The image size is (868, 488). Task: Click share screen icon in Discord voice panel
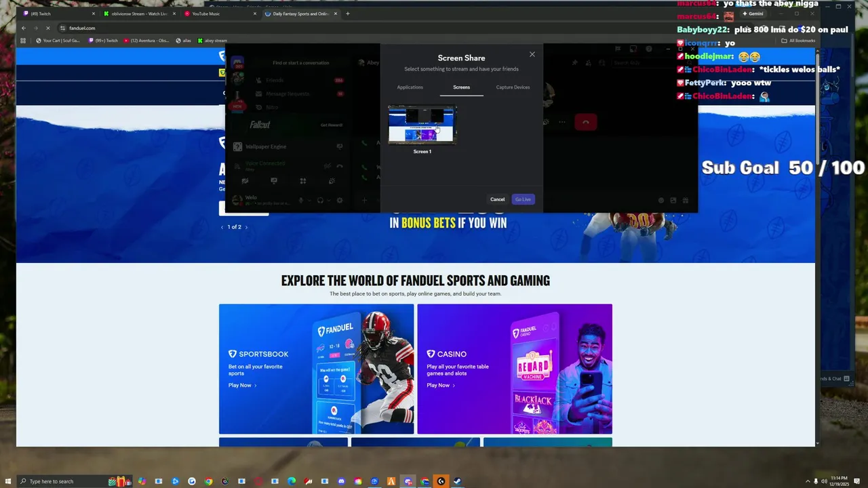click(x=274, y=181)
